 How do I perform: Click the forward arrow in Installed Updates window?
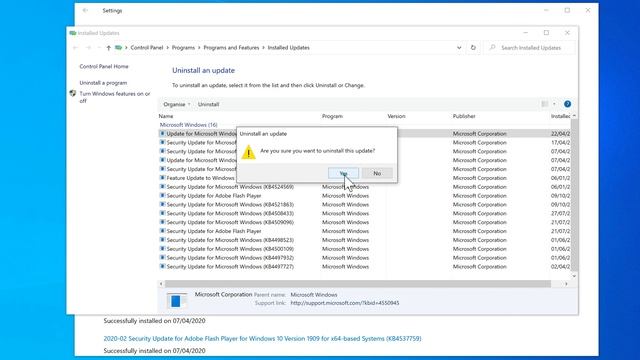88,48
